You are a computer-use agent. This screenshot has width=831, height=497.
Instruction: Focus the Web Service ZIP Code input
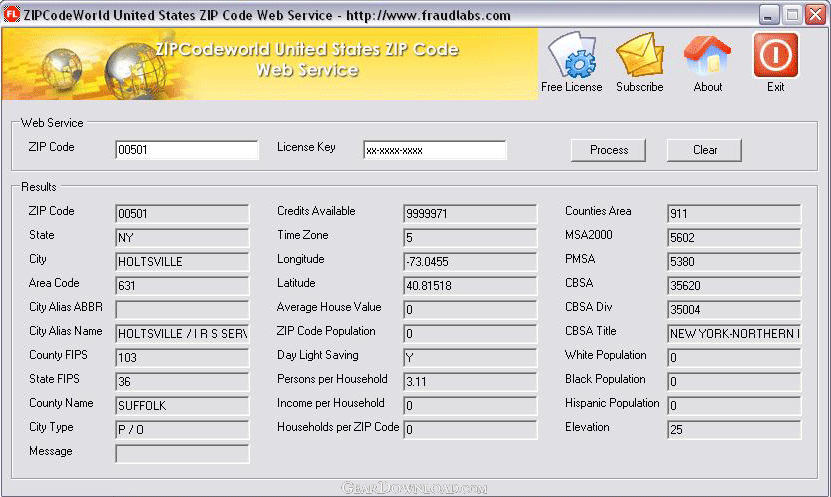pos(187,150)
